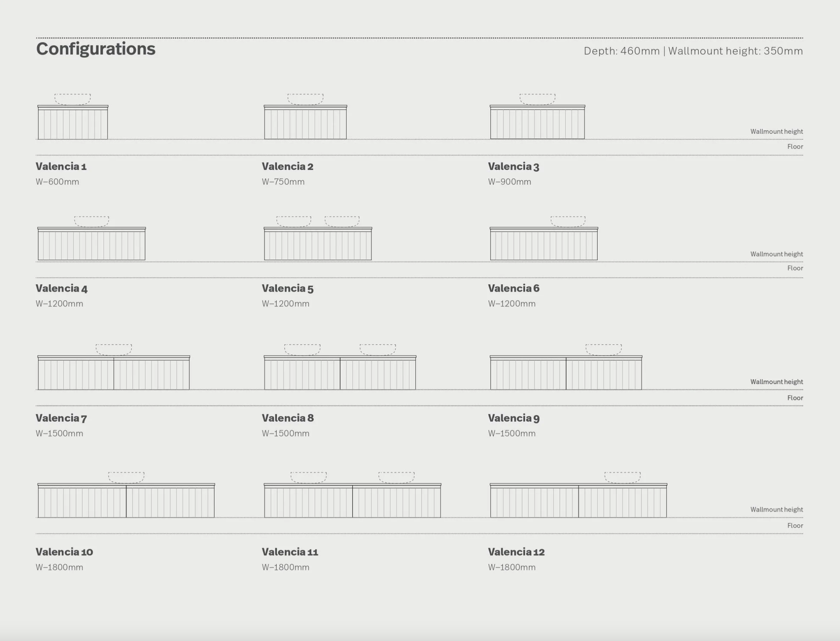Click the Valencia 11 vanity diagram
Image resolution: width=840 pixels, height=641 pixels.
pyautogui.click(x=352, y=500)
